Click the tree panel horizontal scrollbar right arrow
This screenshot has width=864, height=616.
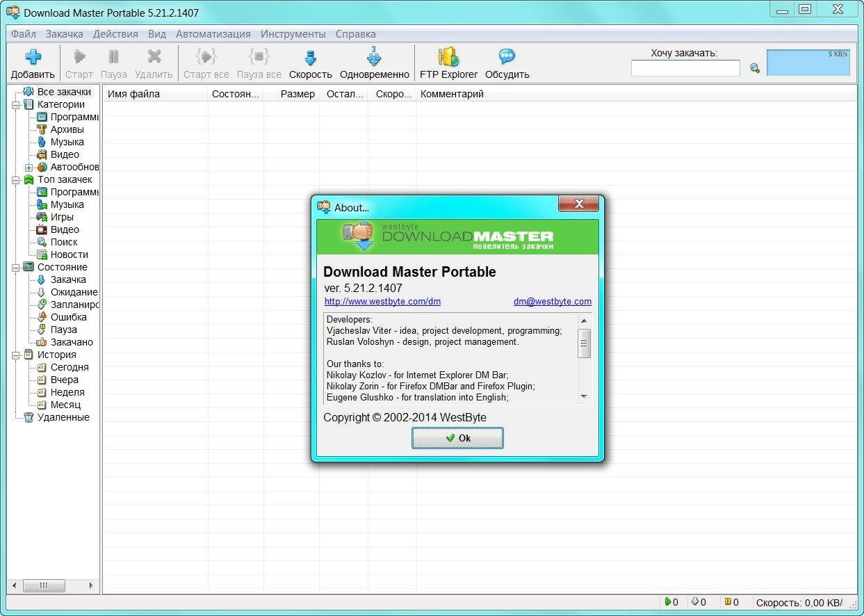(92, 586)
